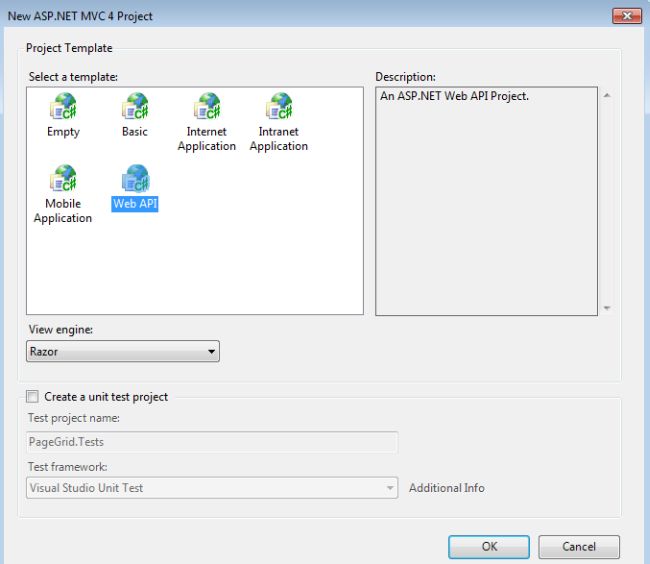
Task: Click the 'Select a template:' label
Action: (73, 77)
